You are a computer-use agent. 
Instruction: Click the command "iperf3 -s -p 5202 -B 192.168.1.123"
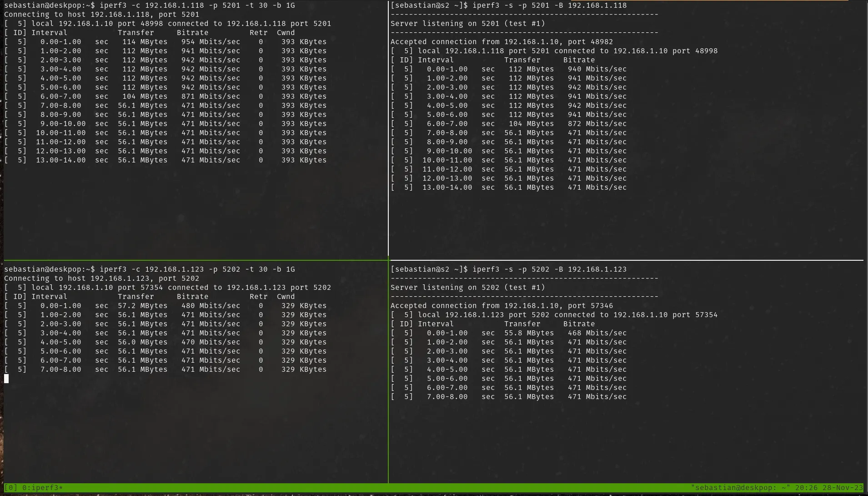click(x=549, y=269)
